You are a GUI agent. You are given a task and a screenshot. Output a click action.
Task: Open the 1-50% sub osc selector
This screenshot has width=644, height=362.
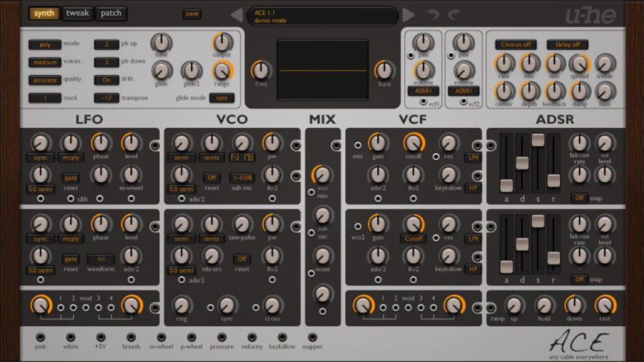coord(241,178)
